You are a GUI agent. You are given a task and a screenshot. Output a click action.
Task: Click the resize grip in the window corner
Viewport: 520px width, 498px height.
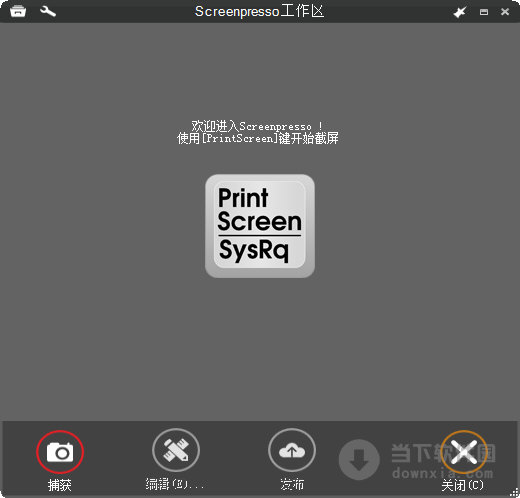pyautogui.click(x=515, y=493)
